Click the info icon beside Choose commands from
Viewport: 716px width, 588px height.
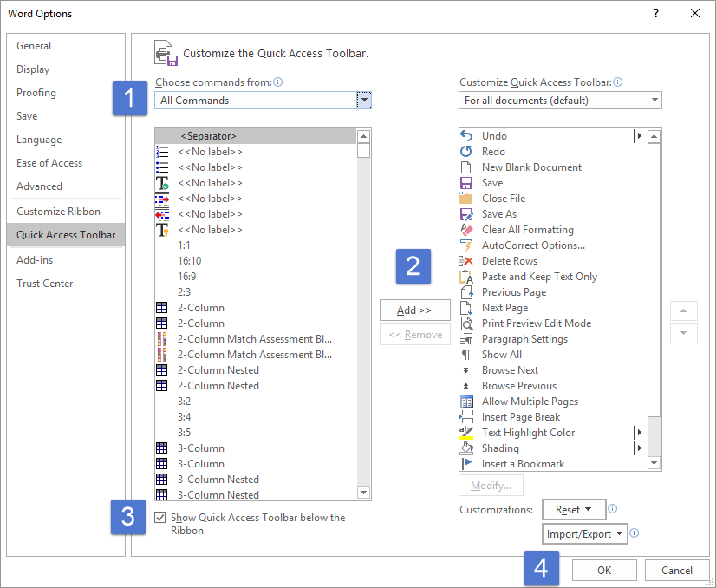(277, 82)
